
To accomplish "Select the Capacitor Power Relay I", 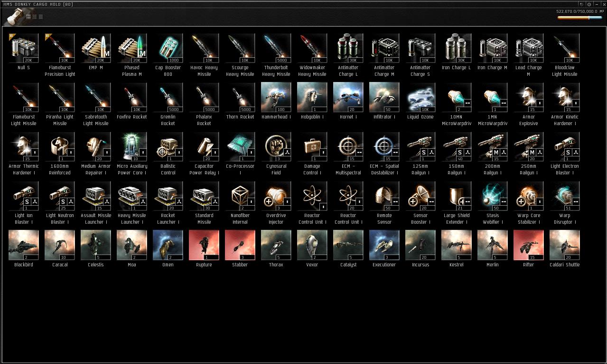I will [x=204, y=146].
